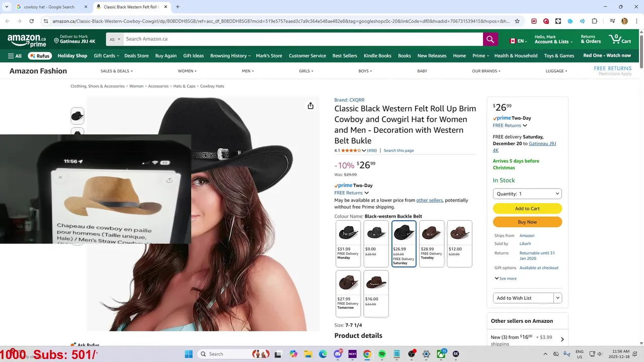The image size is (644, 362).
Task: Reload the page in Chrome
Action: (31, 21)
